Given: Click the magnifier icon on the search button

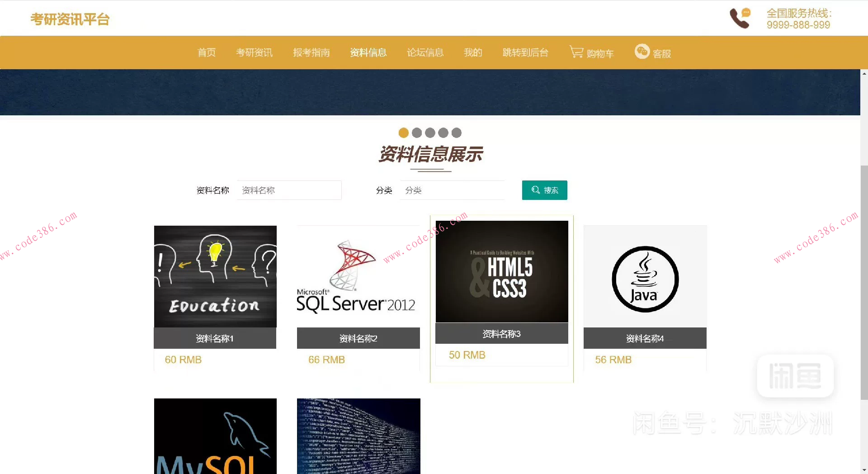Looking at the screenshot, I should point(535,190).
